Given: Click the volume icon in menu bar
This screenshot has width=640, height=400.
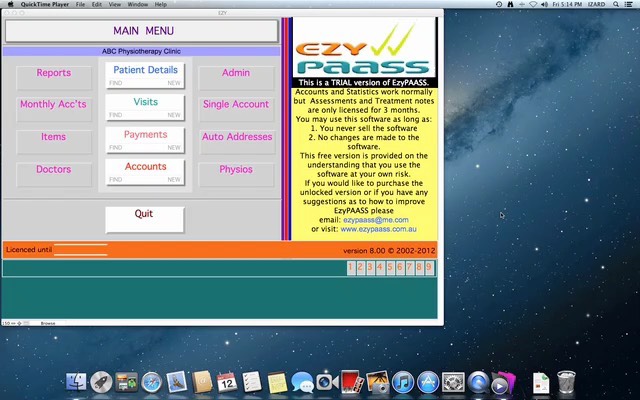Looking at the screenshot, I should pos(544,4).
